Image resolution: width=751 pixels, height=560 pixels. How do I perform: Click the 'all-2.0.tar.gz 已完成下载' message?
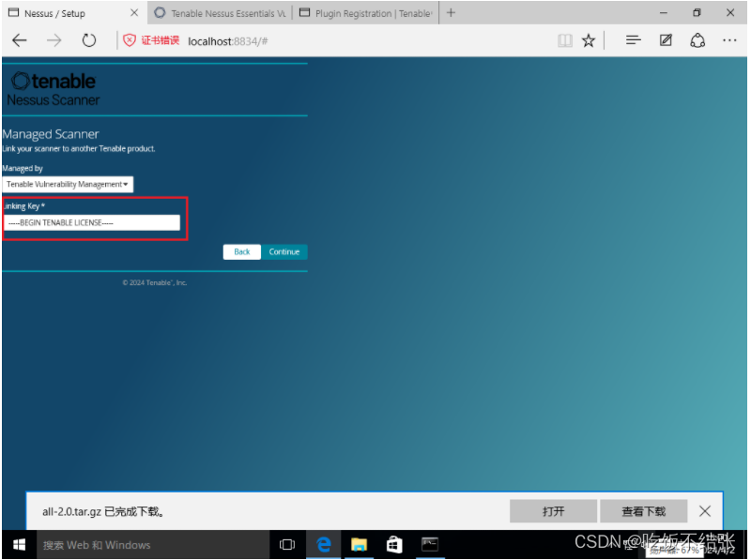point(103,511)
